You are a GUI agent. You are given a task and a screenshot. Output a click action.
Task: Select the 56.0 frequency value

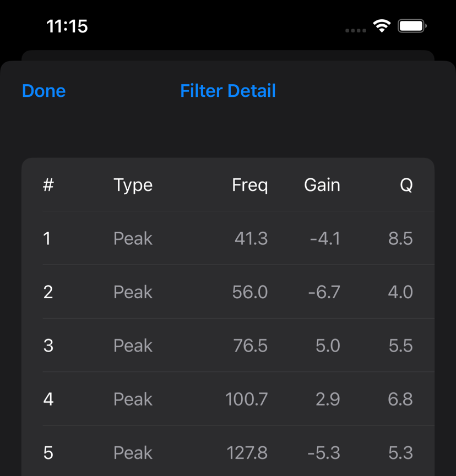pyautogui.click(x=249, y=292)
